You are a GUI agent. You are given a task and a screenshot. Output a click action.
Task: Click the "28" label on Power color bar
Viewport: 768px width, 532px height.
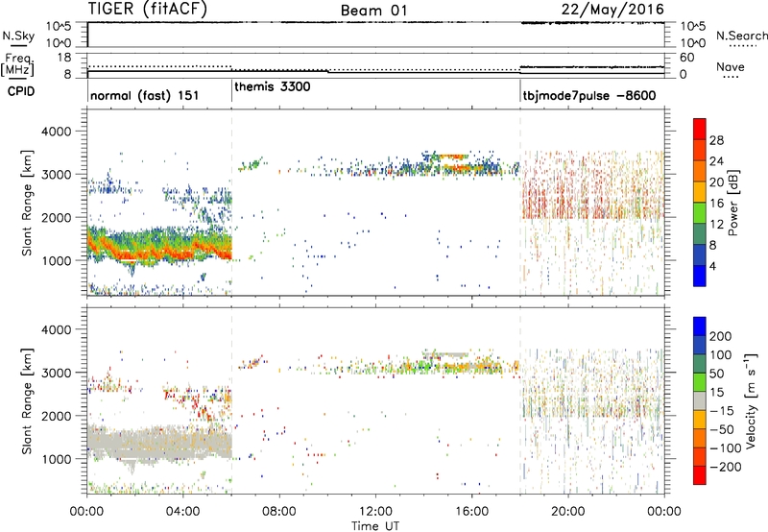pyautogui.click(x=716, y=140)
